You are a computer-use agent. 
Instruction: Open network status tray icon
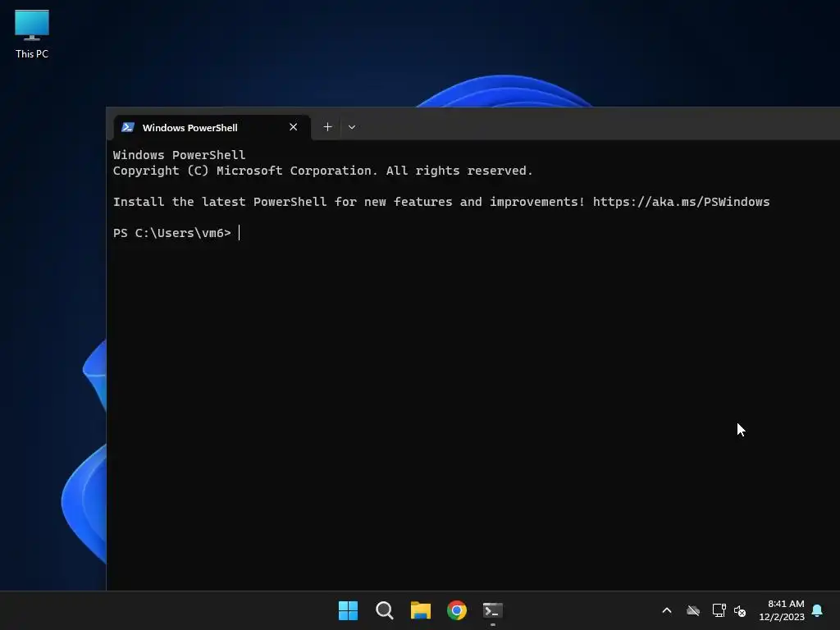pos(719,610)
